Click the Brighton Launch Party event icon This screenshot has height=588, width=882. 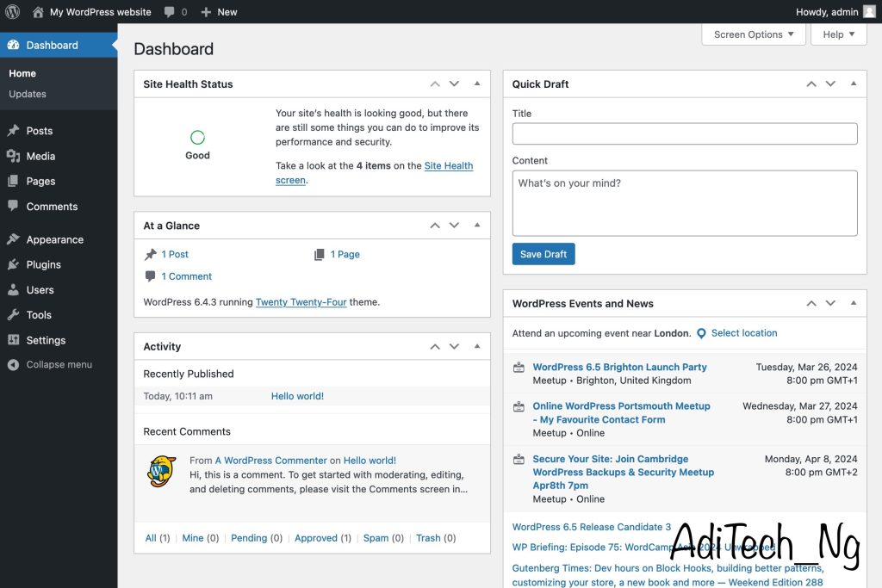519,368
